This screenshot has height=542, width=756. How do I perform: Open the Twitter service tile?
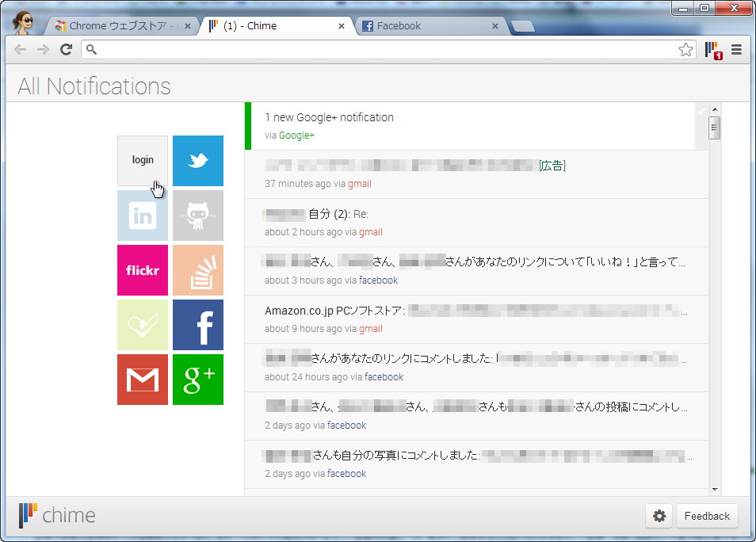(x=198, y=161)
